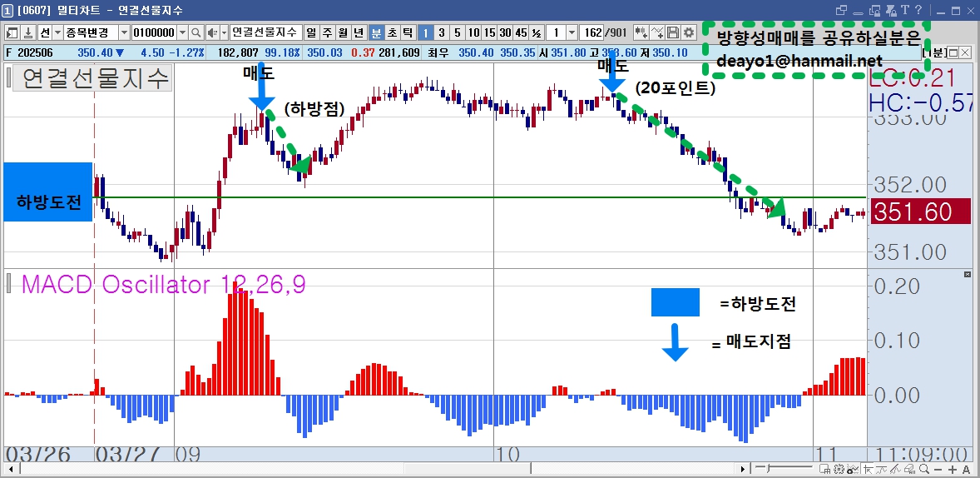Open help question mark icon
Viewport: 980px width, 478px height.
[x=918, y=9]
